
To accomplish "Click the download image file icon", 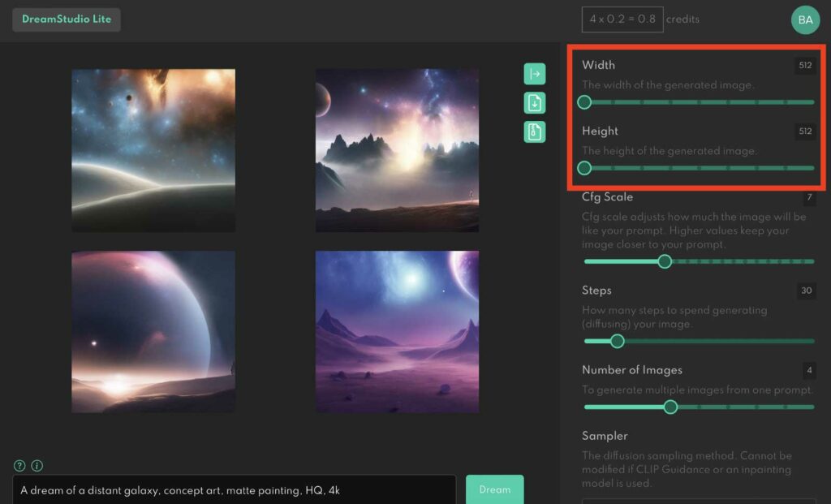I will click(x=534, y=103).
